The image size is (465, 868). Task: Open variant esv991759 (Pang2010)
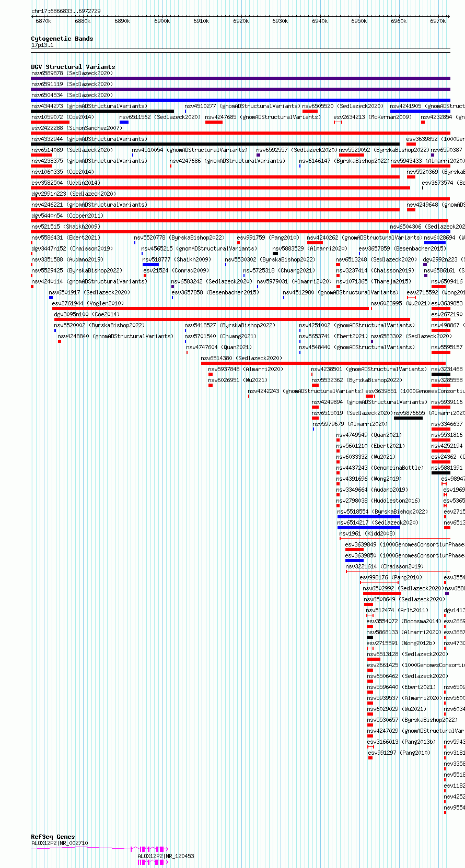(x=268, y=237)
